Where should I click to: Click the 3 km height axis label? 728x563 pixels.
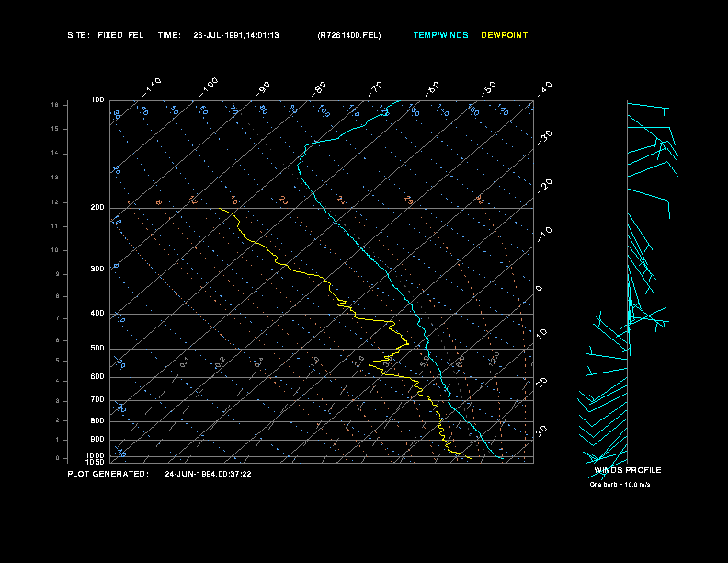pos(58,401)
